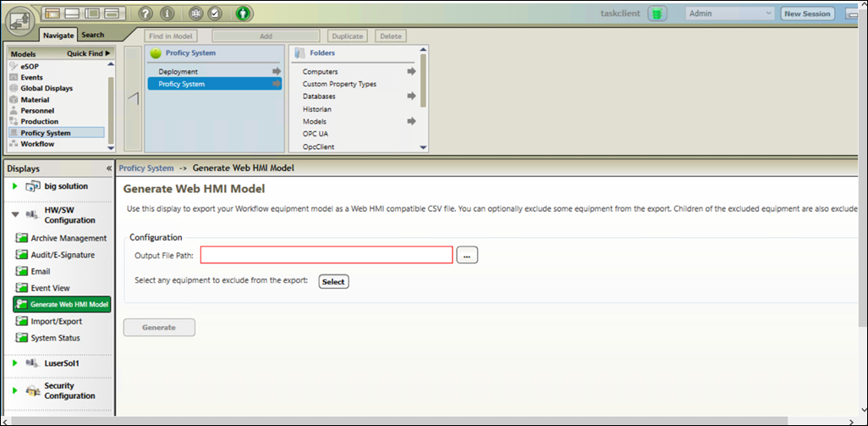This screenshot has width=868, height=426.
Task: Click the System Status display icon
Action: coord(22,338)
